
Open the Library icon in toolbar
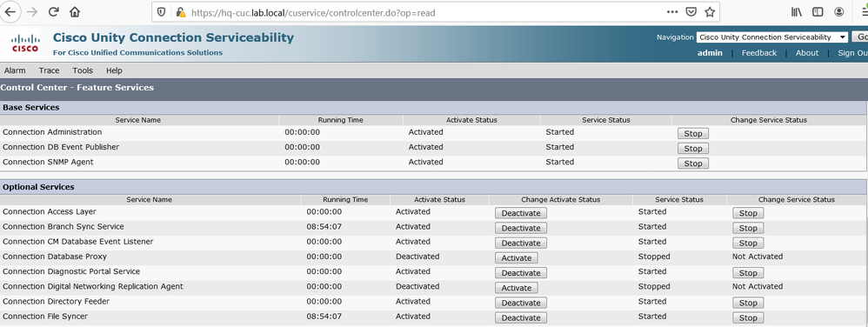(x=797, y=11)
